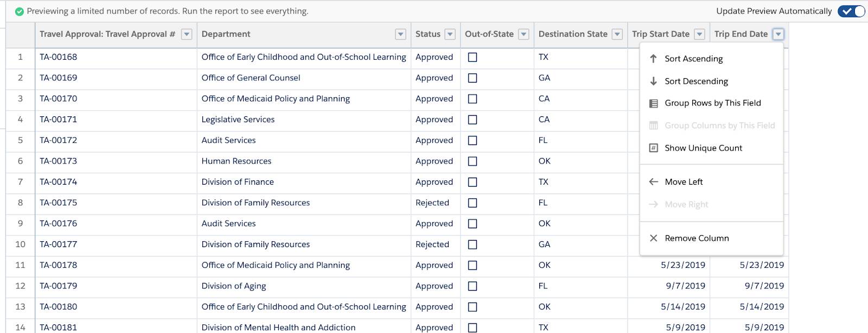Check Out-of-State box for TA-00168
868x333 pixels.
click(473, 57)
